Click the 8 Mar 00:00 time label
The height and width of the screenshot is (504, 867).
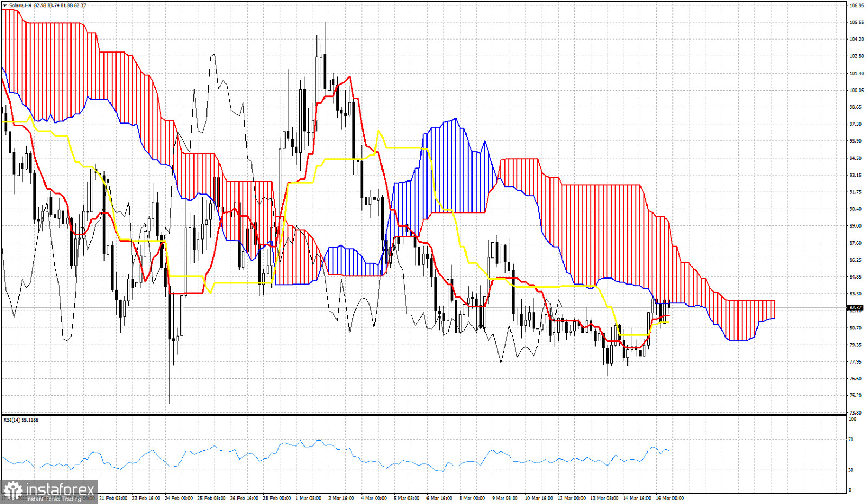(472, 498)
